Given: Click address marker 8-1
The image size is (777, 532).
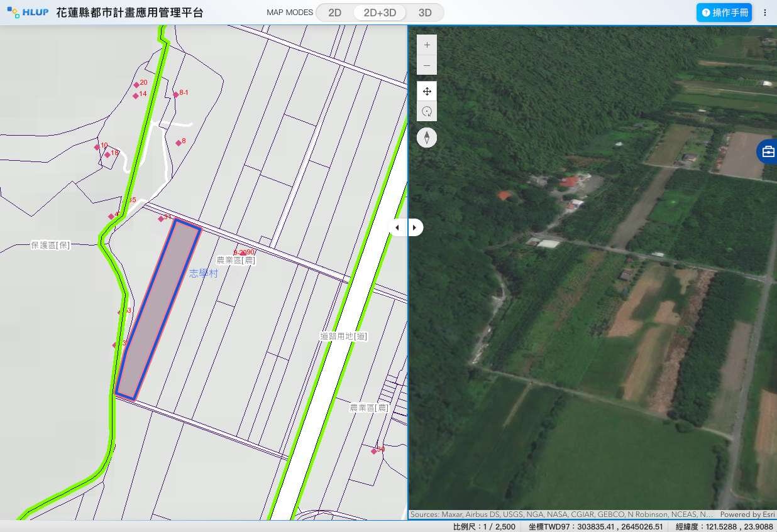Looking at the screenshot, I should tap(176, 95).
